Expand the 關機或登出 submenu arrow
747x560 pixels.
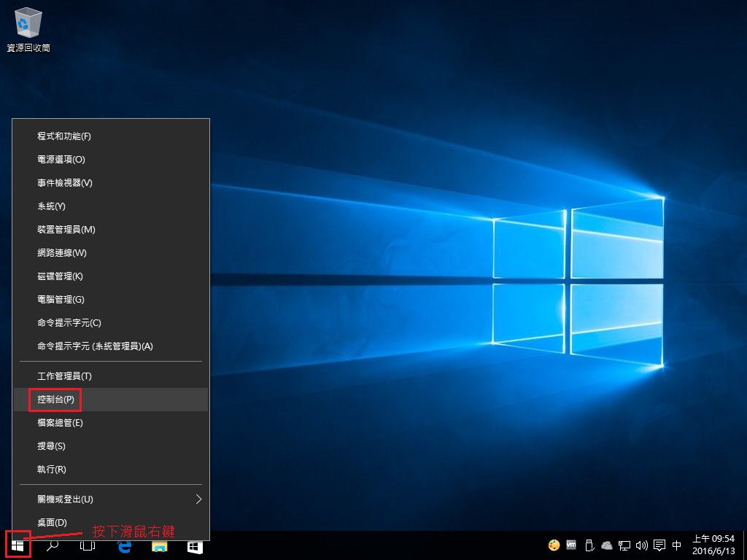click(198, 499)
